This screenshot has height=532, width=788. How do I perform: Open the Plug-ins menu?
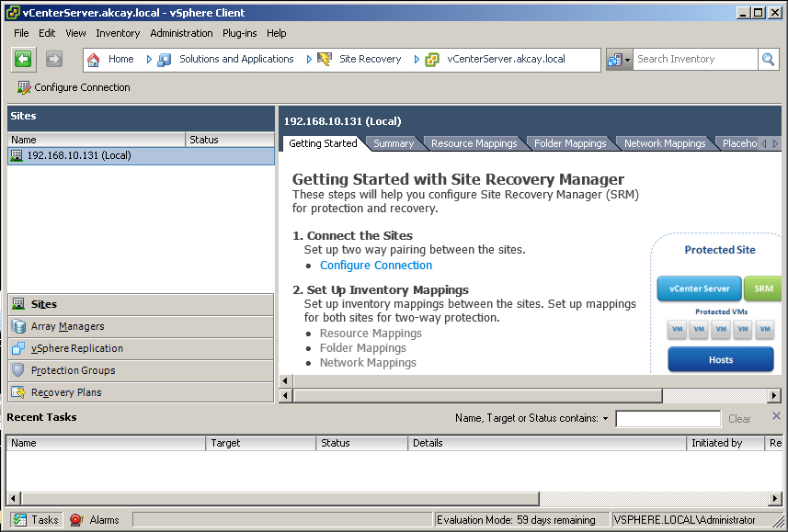tap(240, 33)
